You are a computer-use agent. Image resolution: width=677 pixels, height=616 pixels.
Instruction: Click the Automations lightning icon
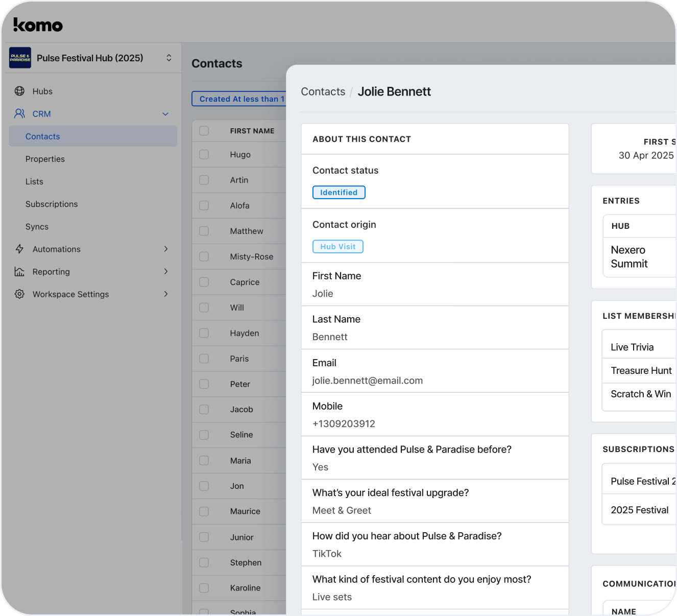(x=19, y=249)
